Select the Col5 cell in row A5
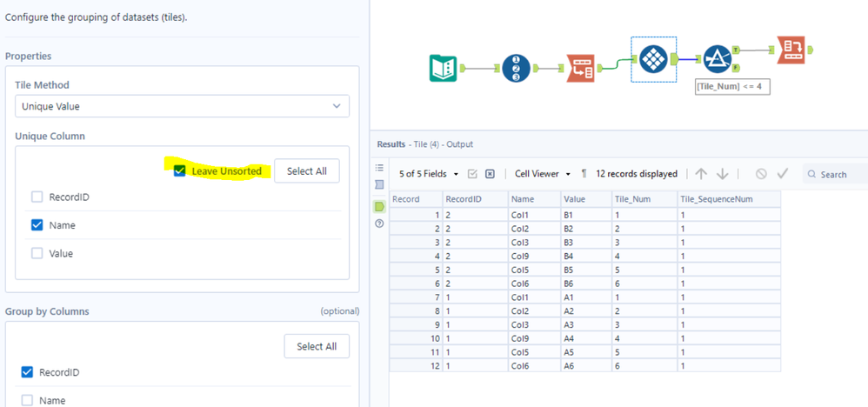 [x=534, y=351]
